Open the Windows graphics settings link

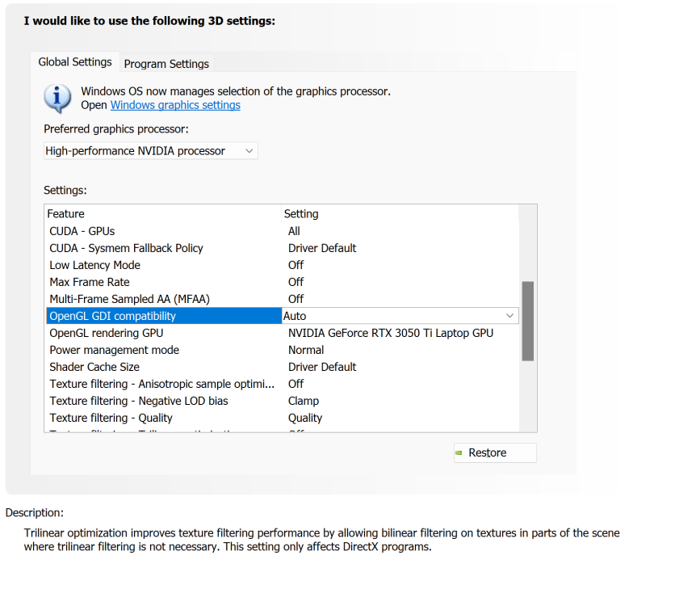pos(175,105)
